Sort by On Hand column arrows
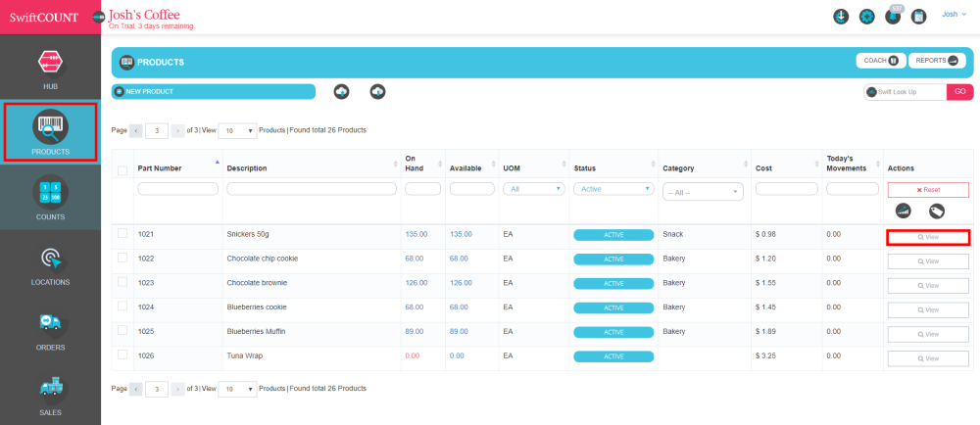980x425 pixels. (x=440, y=165)
